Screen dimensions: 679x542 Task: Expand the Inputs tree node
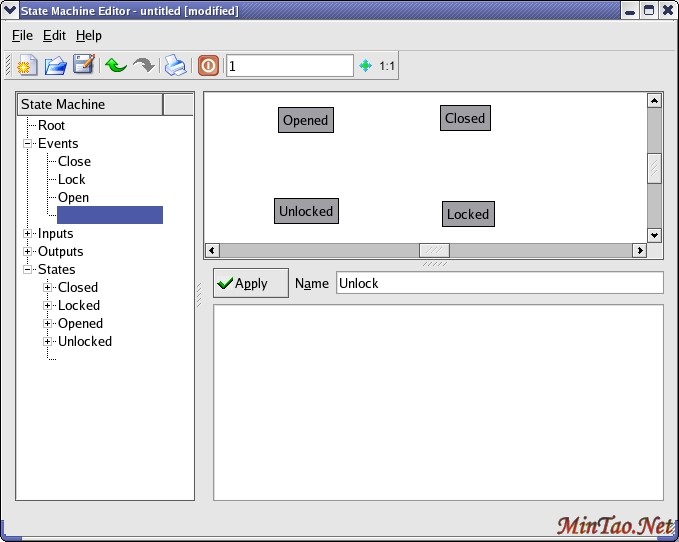pos(29,234)
